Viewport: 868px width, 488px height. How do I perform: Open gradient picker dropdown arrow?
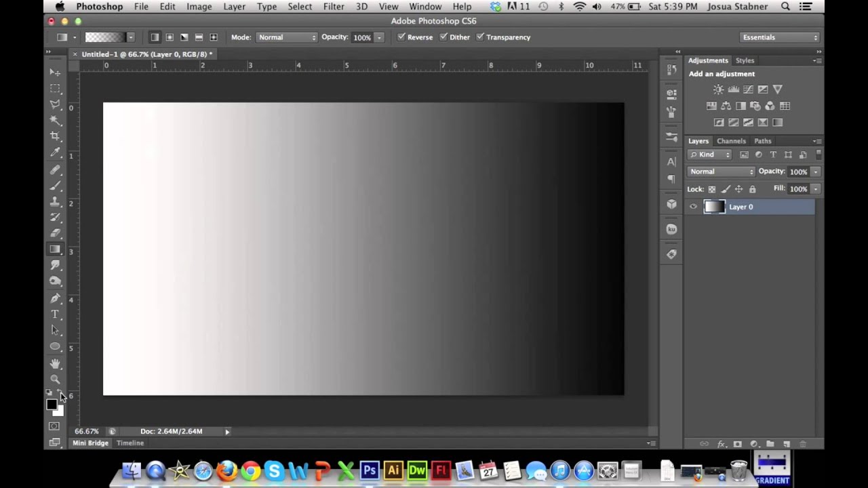130,37
